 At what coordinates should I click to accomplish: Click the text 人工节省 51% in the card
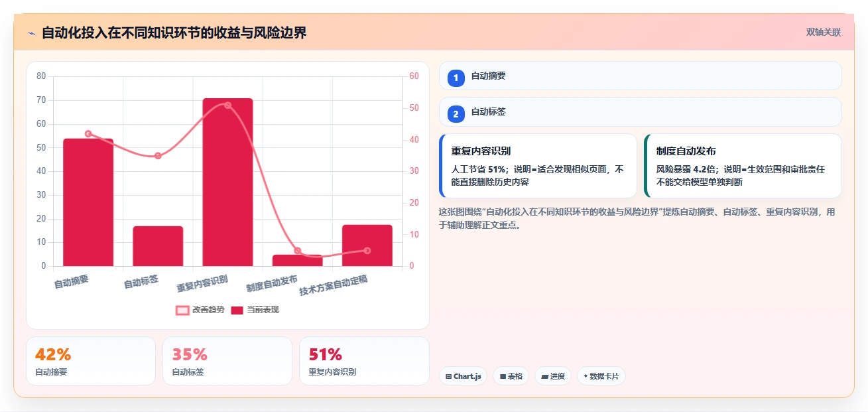tap(478, 169)
